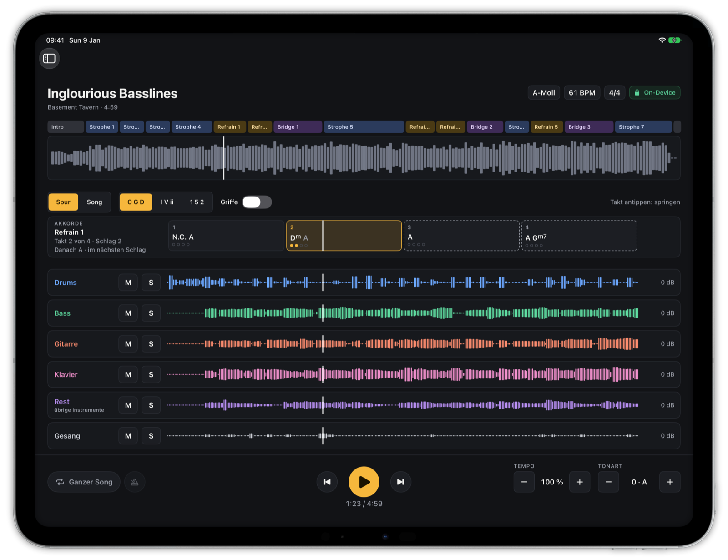
Task: Increase tempo with the plus button
Action: pyautogui.click(x=580, y=482)
